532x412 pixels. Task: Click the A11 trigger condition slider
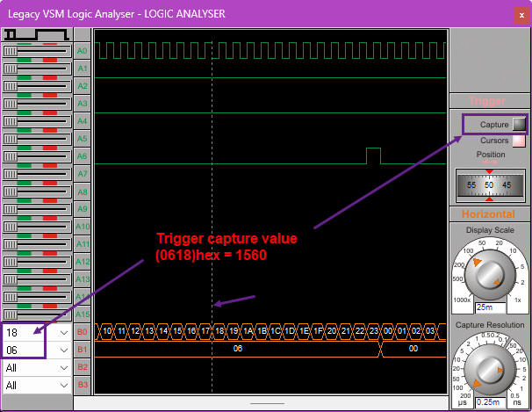pyautogui.click(x=37, y=244)
